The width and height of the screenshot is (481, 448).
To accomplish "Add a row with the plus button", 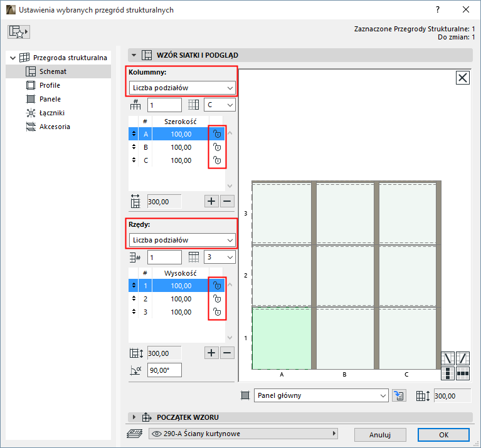I will 211,353.
